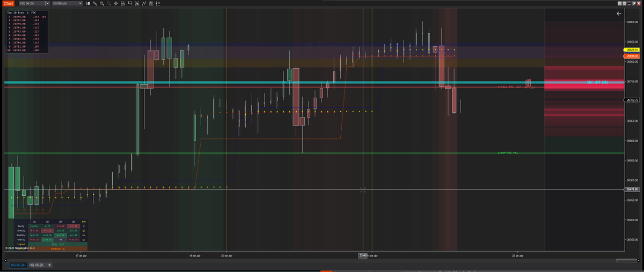644x272 pixels.
Task: Click the Weekly row label in table
Action: pyautogui.click(x=21, y=231)
